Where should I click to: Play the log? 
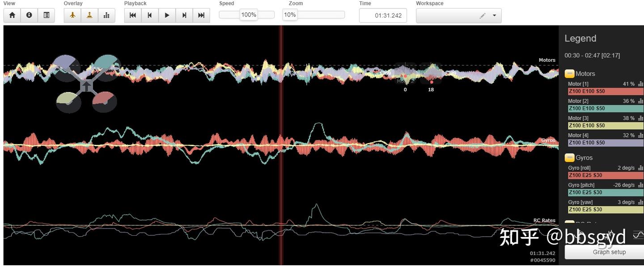[167, 15]
